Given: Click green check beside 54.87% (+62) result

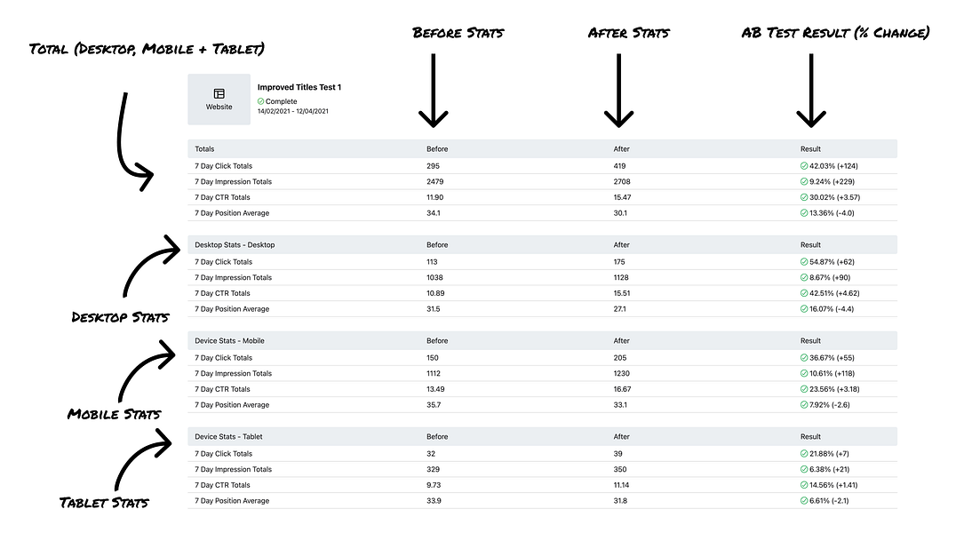Looking at the screenshot, I should click(x=804, y=262).
